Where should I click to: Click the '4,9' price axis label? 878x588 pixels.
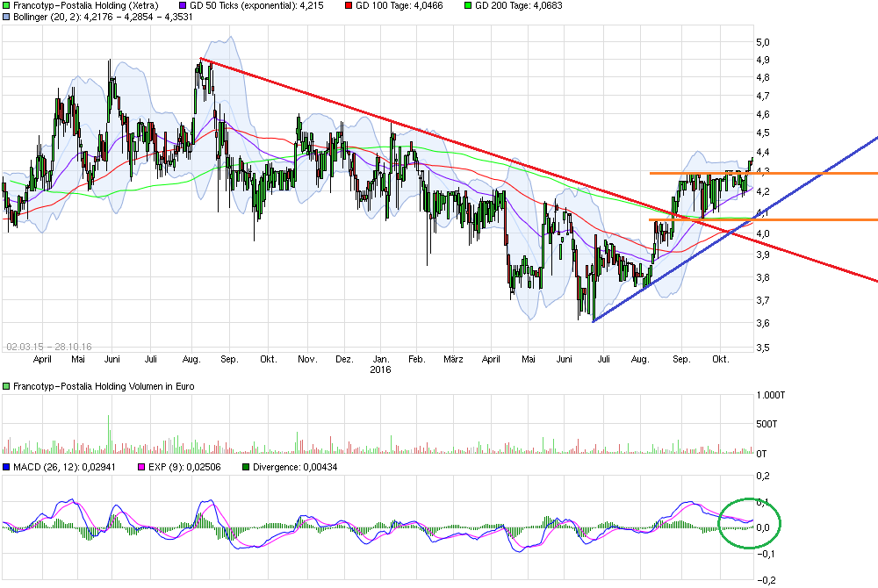(763, 60)
